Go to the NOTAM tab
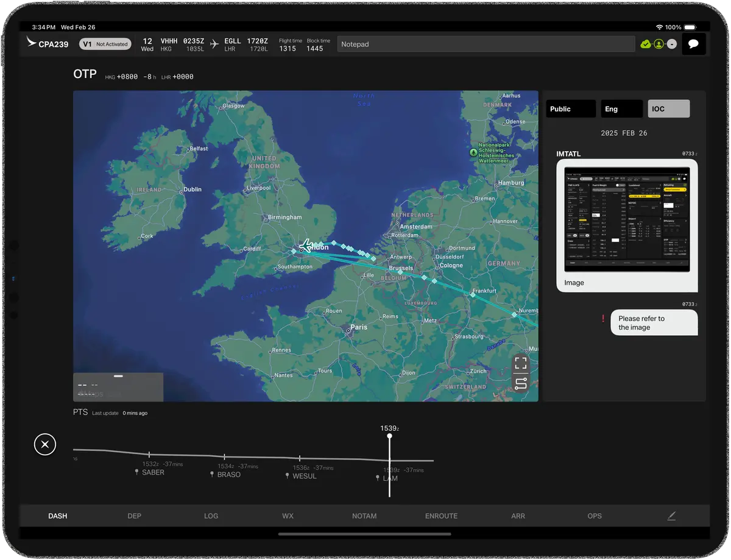Image resolution: width=731 pixels, height=560 pixels. [364, 516]
